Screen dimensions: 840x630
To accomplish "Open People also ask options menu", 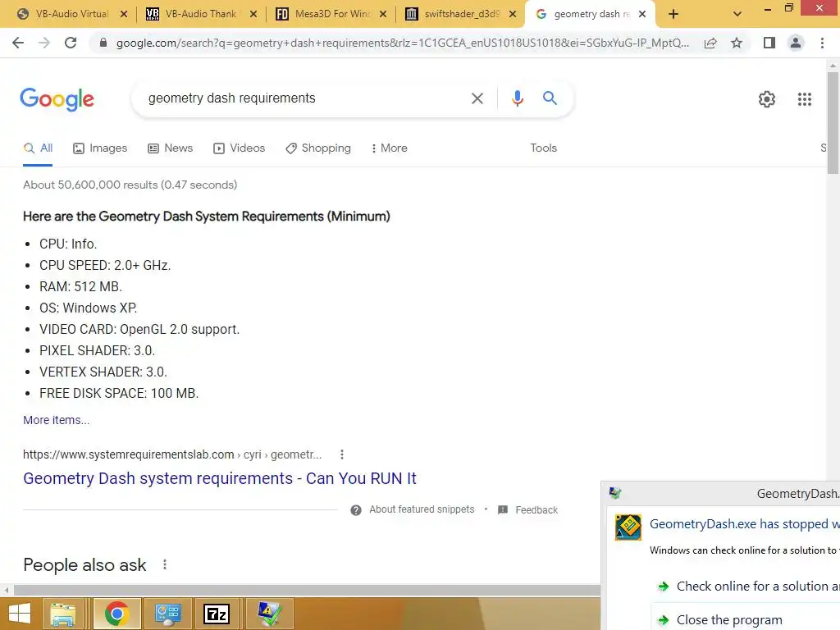I will click(164, 564).
